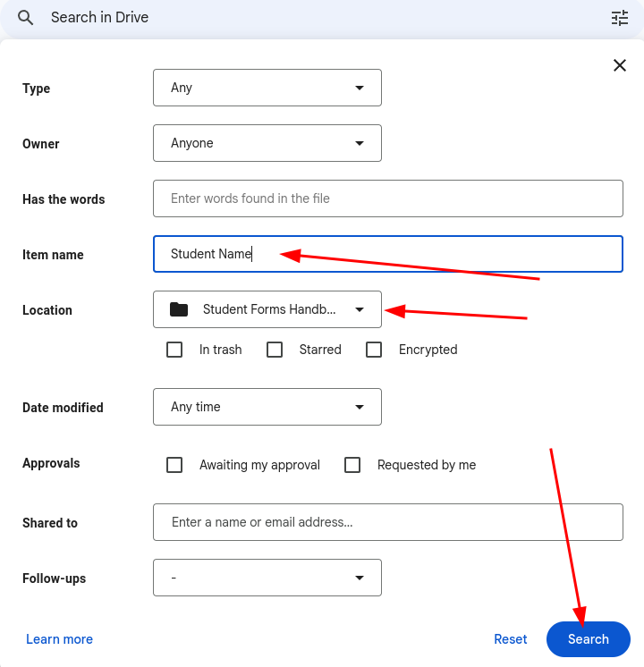Expand the Owner dropdown set to Anyone

click(267, 143)
